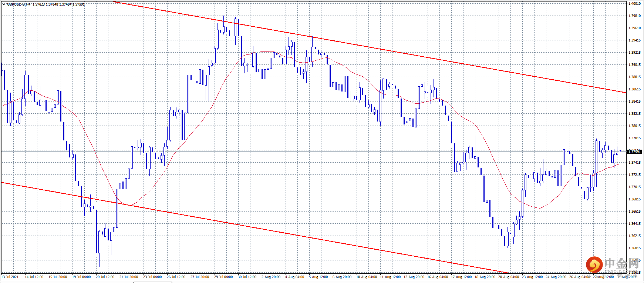
Task: Click the red circular CNGOLD logo
Action: point(594,264)
